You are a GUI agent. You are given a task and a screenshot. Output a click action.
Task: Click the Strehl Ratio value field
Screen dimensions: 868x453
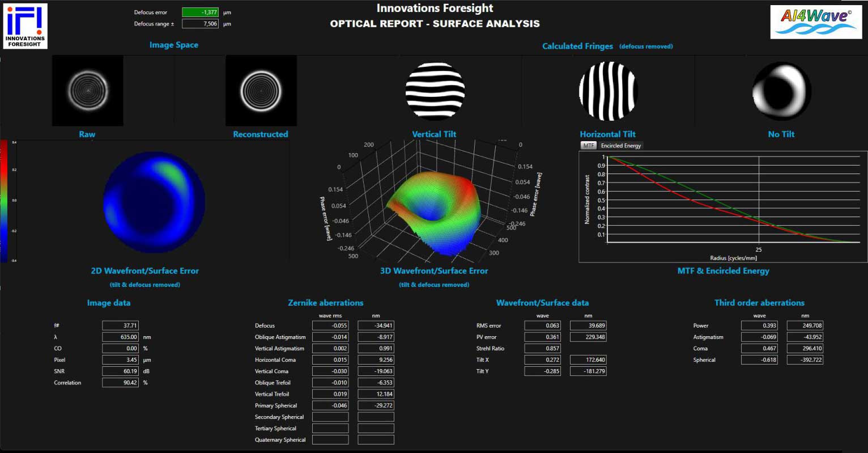(x=542, y=348)
